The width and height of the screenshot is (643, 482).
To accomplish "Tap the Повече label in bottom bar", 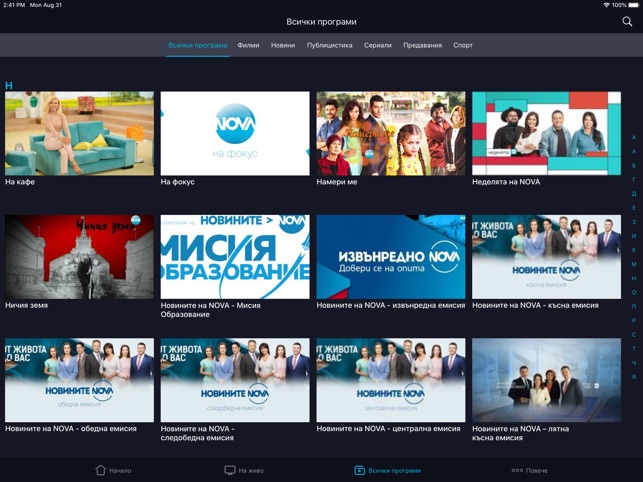I will 537,471.
